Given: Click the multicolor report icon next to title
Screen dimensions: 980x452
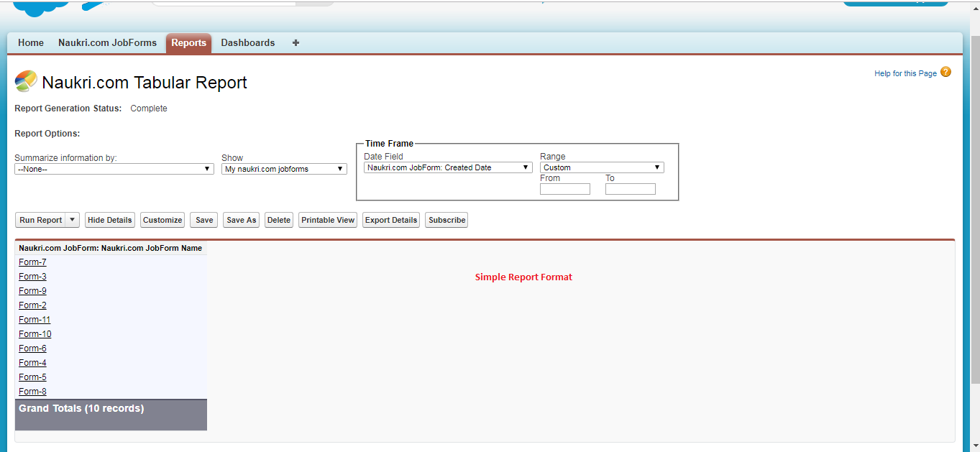Looking at the screenshot, I should (25, 81).
